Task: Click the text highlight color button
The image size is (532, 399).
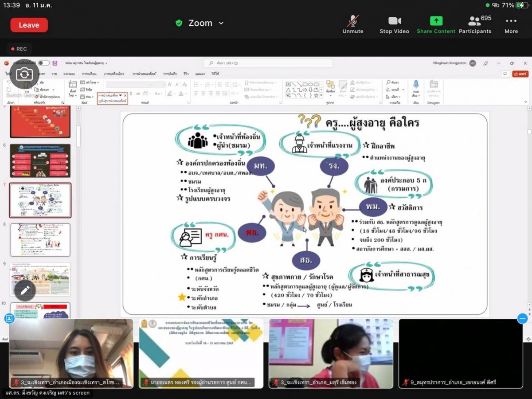Action: 170,94
